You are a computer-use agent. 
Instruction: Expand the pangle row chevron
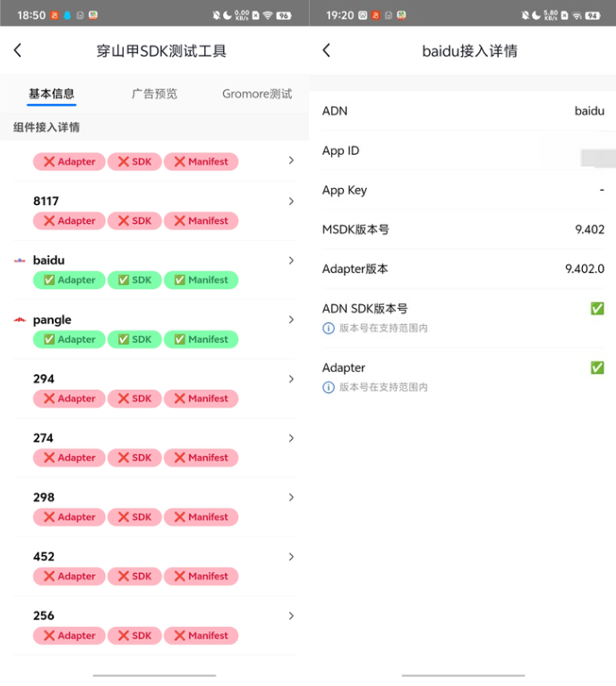(291, 320)
